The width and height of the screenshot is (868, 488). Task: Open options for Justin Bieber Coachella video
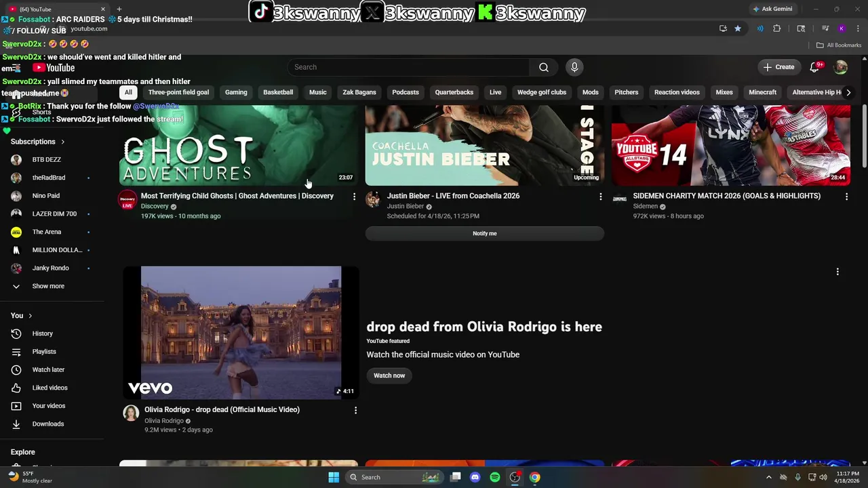click(600, 197)
